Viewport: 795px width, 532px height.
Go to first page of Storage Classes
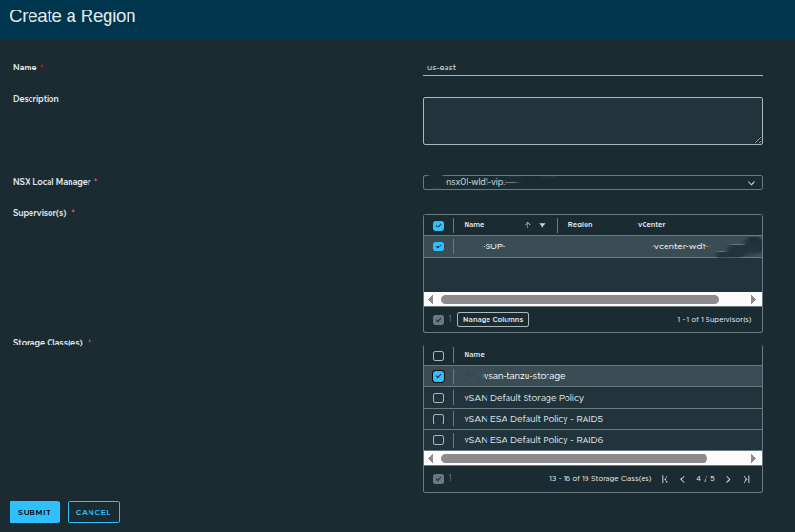pyautogui.click(x=665, y=479)
